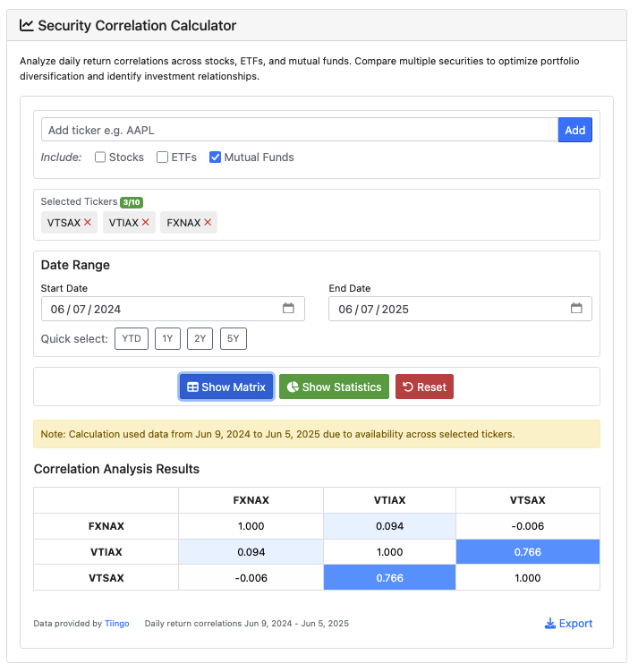This screenshot has height=672, width=638.
Task: Click the Correlation Analysis Results heading
Action: point(116,469)
